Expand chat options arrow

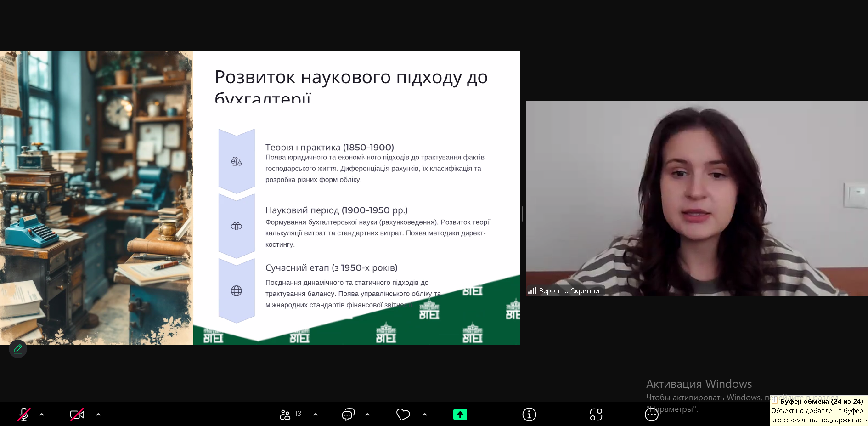(x=367, y=415)
